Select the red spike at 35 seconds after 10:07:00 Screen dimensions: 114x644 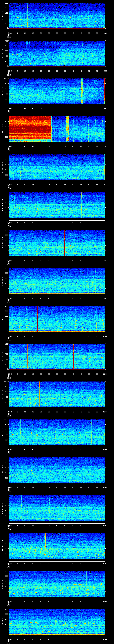pyautogui.click(x=65, y=243)
